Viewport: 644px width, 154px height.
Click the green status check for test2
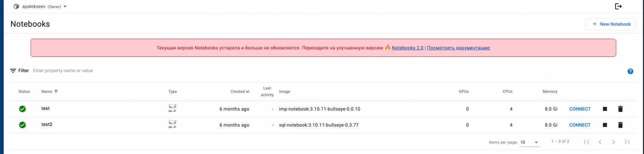coord(22,125)
